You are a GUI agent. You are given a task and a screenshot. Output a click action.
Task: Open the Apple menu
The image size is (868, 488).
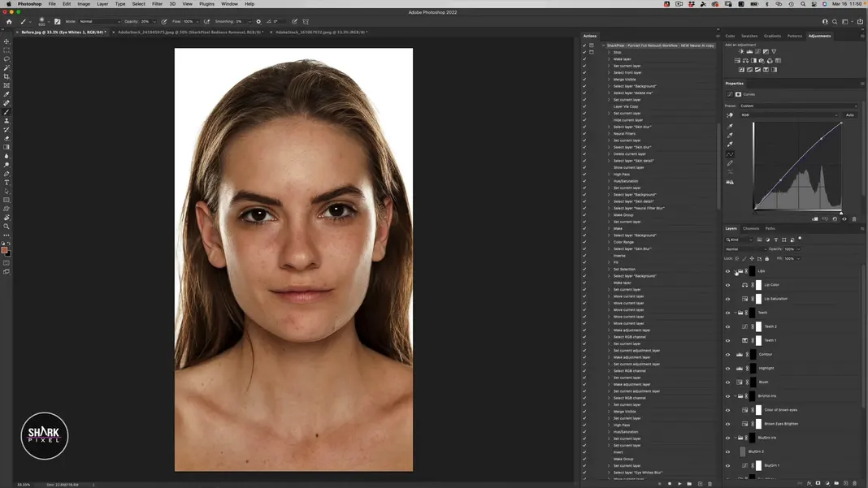[8, 4]
